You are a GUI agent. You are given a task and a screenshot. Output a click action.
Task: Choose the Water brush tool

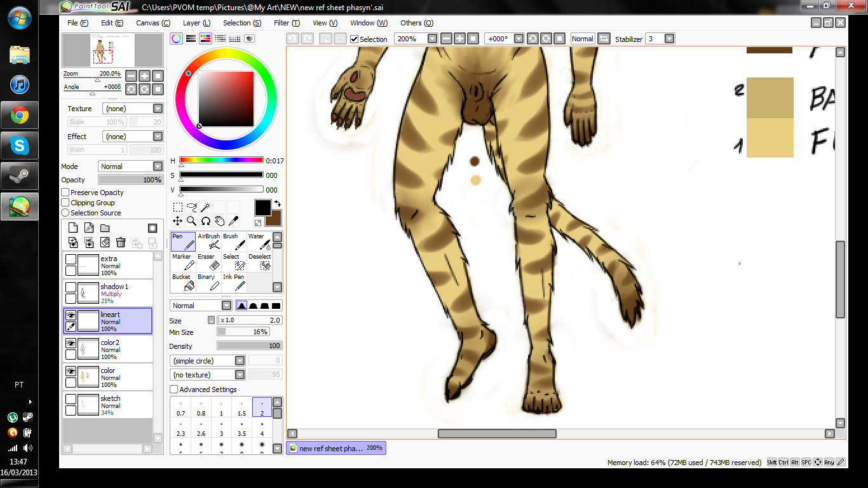(x=259, y=241)
